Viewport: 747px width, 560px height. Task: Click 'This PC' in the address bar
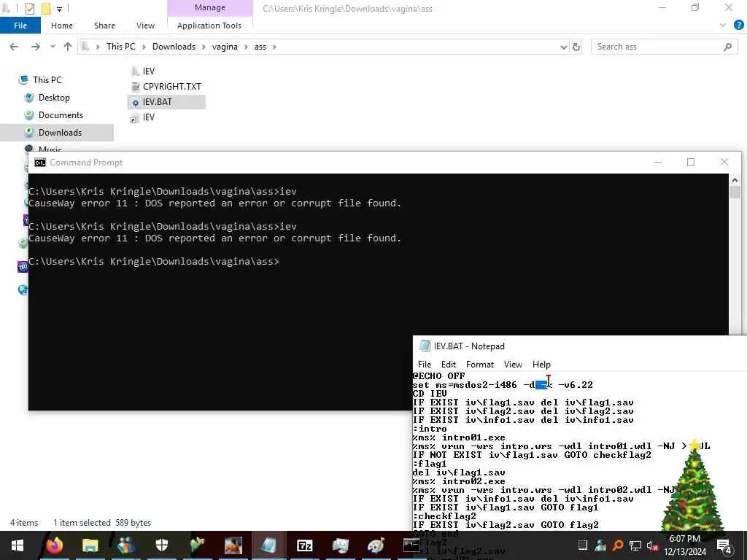coord(120,47)
